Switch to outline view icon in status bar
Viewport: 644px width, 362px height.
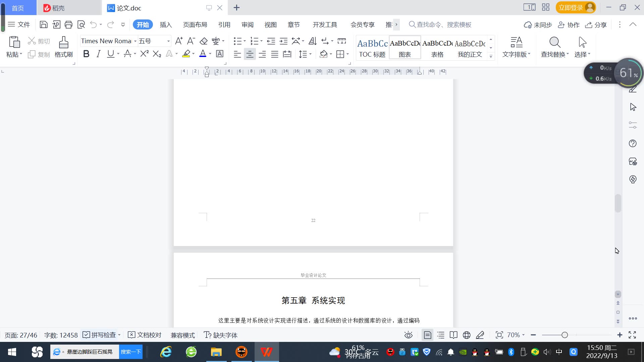coord(441,335)
